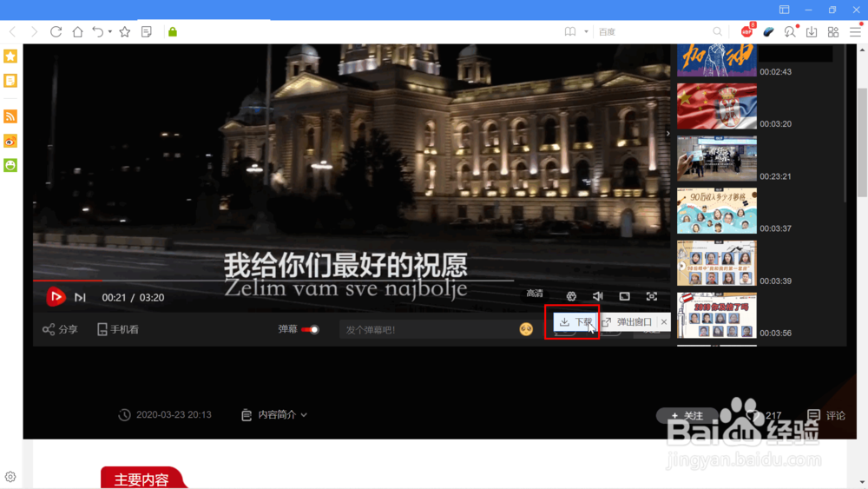Change the 高清 video quality setting
This screenshot has width=868, height=489.
535,294
